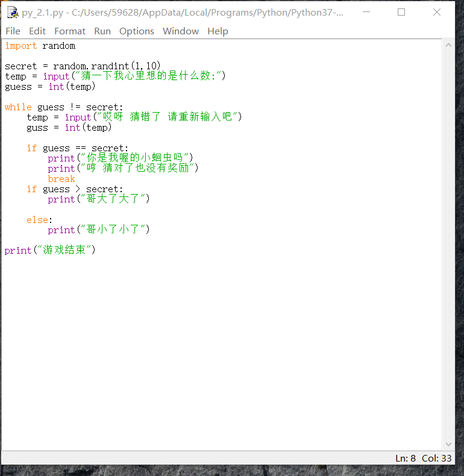464x476 pixels.
Task: Click the scrollbar down arrow
Action: tap(448, 444)
